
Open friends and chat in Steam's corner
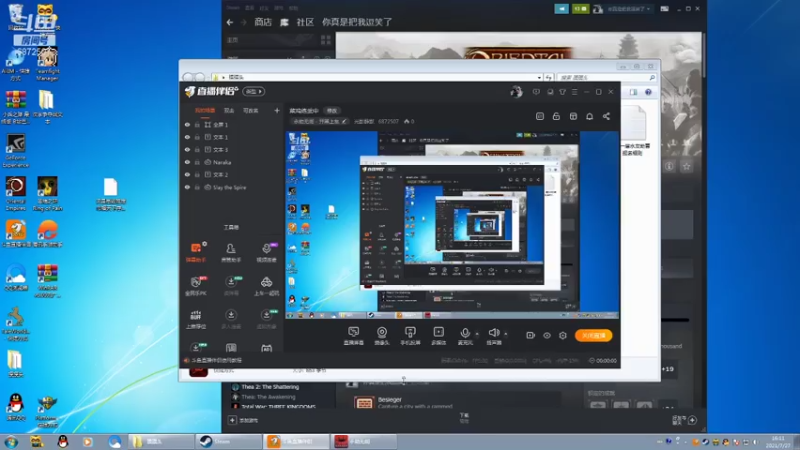point(684,420)
